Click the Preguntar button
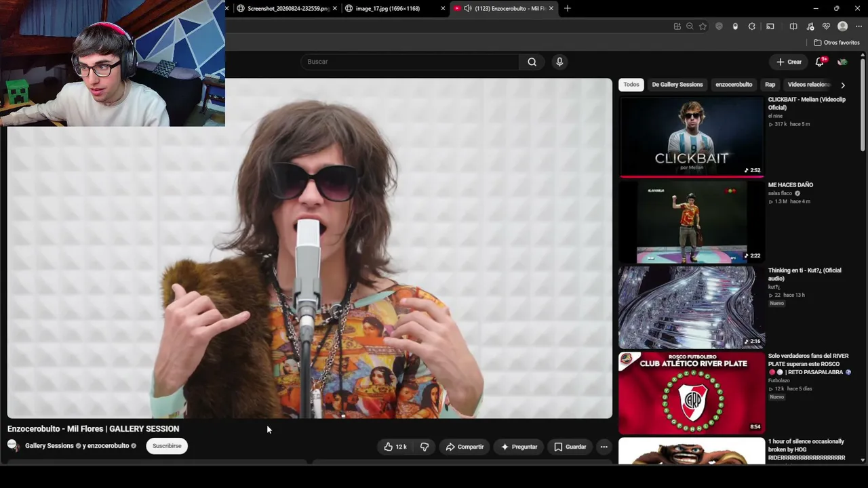This screenshot has width=868, height=488. 519,447
